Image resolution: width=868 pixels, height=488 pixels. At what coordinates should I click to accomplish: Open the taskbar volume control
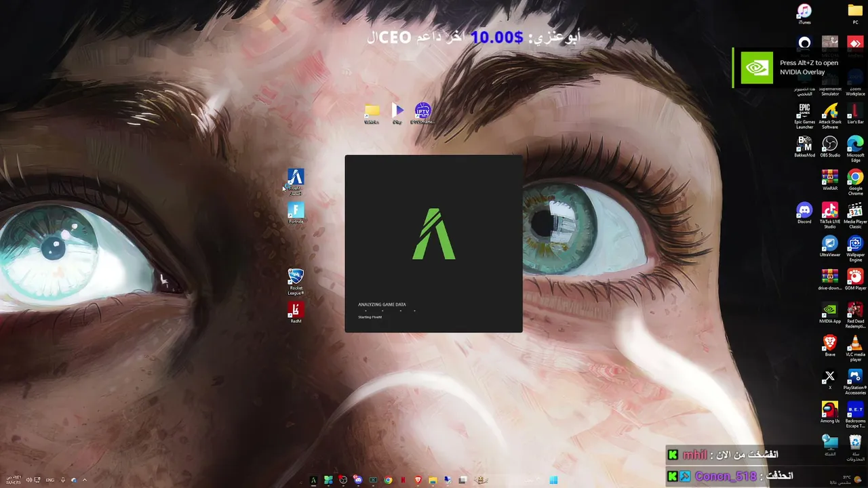point(28,481)
